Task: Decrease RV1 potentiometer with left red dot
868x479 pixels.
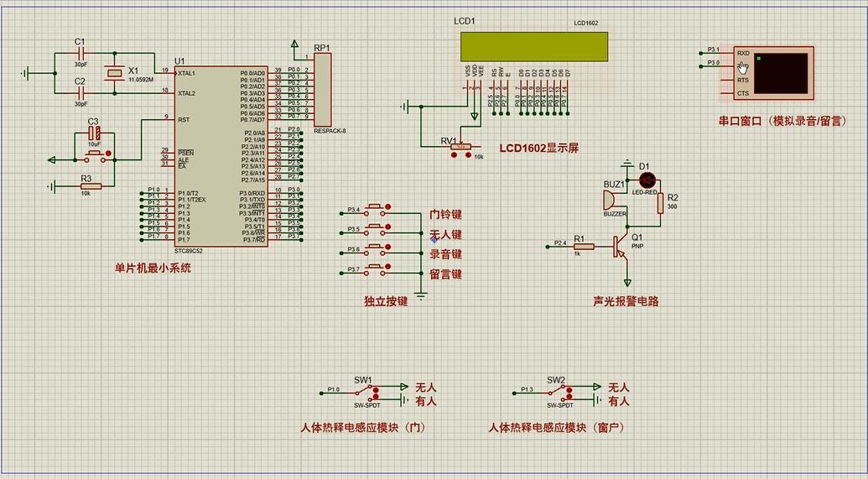Action: pyautogui.click(x=454, y=155)
